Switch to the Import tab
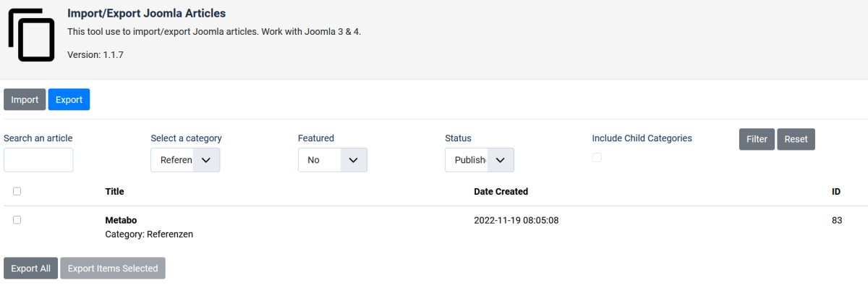The width and height of the screenshot is (868, 286). click(25, 99)
